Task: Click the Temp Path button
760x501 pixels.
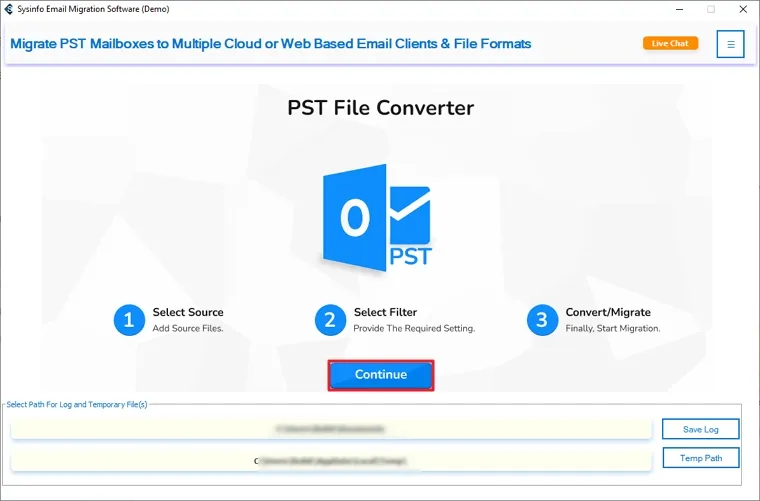Action: (700, 458)
